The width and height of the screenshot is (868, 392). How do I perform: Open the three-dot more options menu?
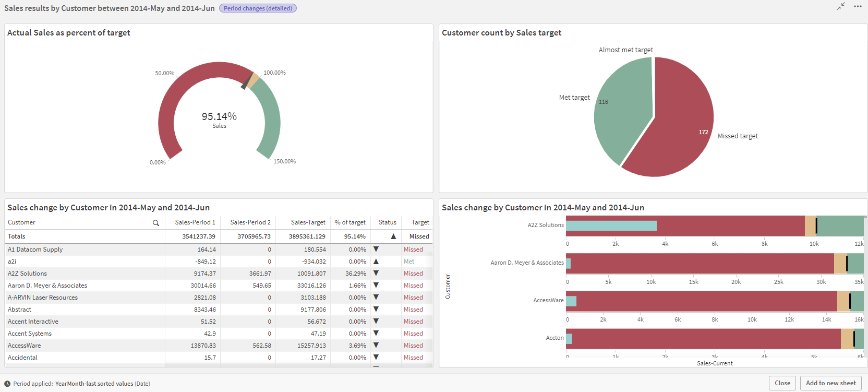tap(858, 6)
